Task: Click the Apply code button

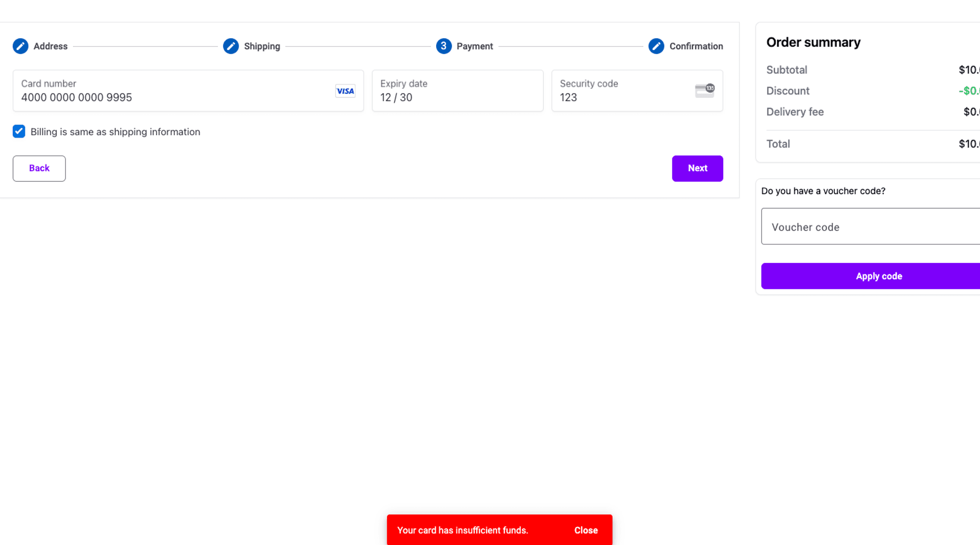Action: pos(879,276)
